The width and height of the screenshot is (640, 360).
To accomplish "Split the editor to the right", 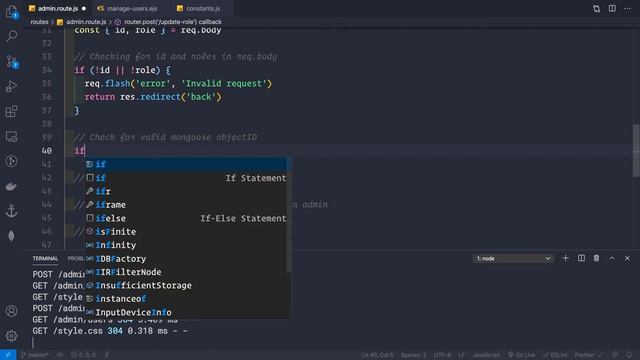I will (612, 9).
